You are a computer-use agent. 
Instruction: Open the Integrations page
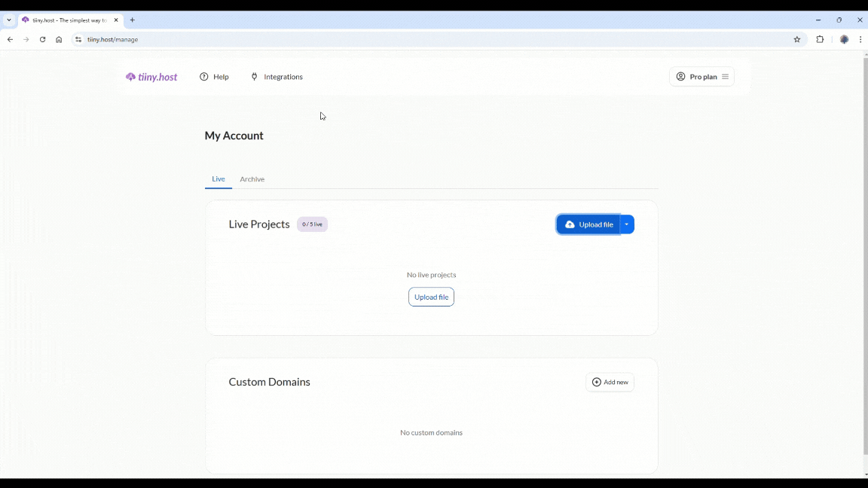tap(277, 77)
